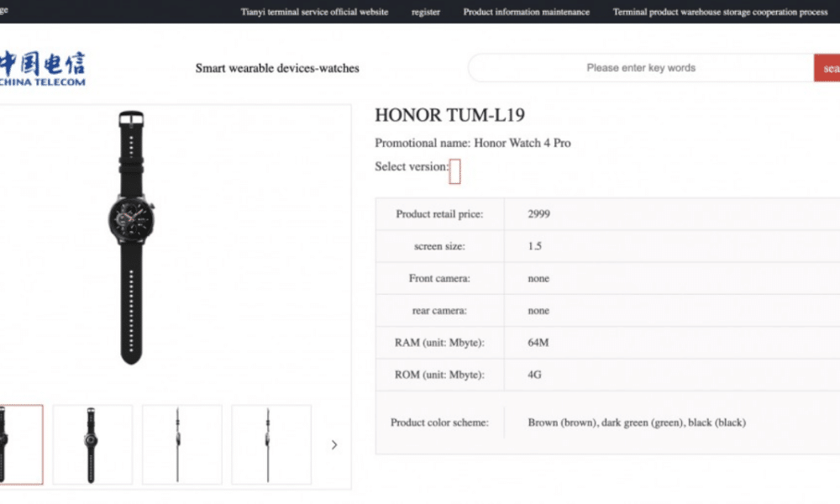This screenshot has width=840, height=504.
Task: Select the 'Product color scheme:' label cell
Action: 440,422
